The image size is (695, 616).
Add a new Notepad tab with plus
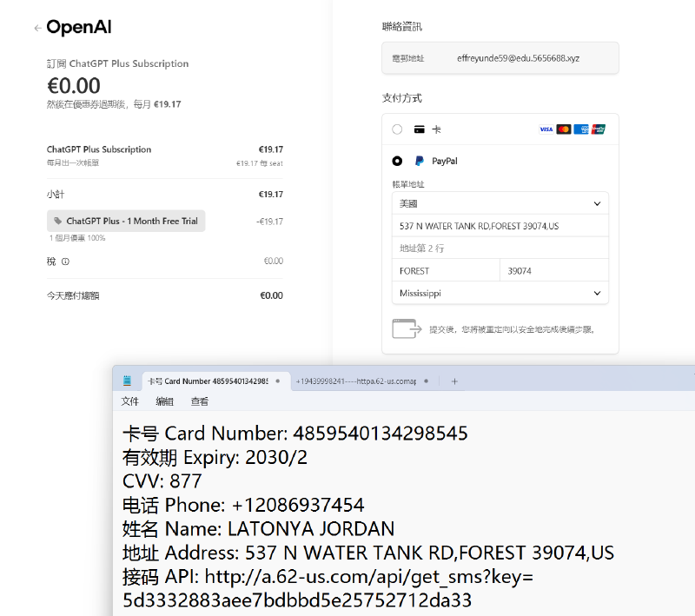coord(454,381)
